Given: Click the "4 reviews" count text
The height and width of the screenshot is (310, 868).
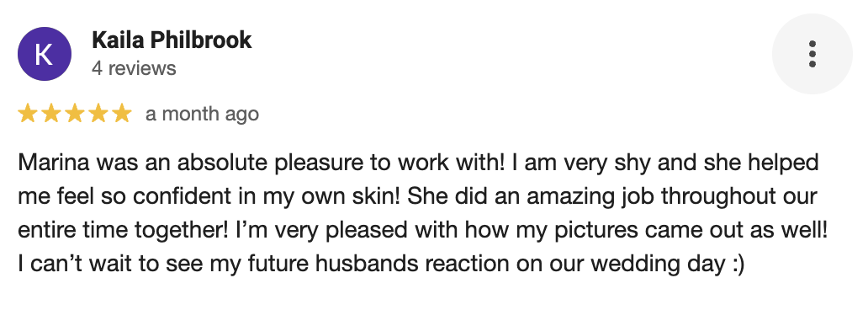Looking at the screenshot, I should 134,68.
